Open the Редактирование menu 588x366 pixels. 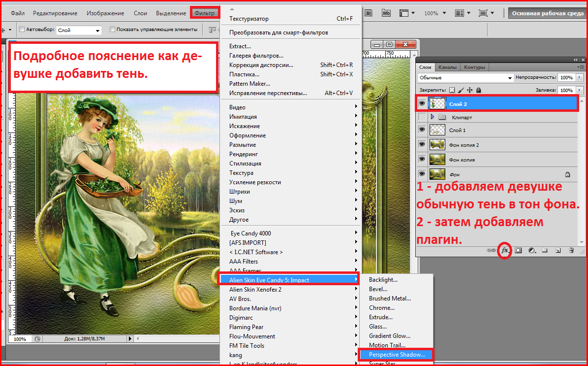click(x=55, y=13)
